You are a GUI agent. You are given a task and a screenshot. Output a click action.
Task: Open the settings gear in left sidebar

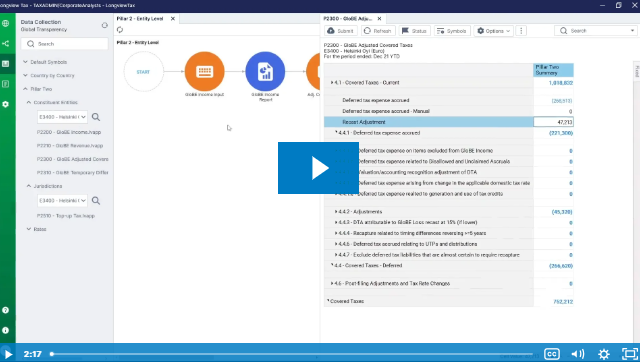(6, 104)
